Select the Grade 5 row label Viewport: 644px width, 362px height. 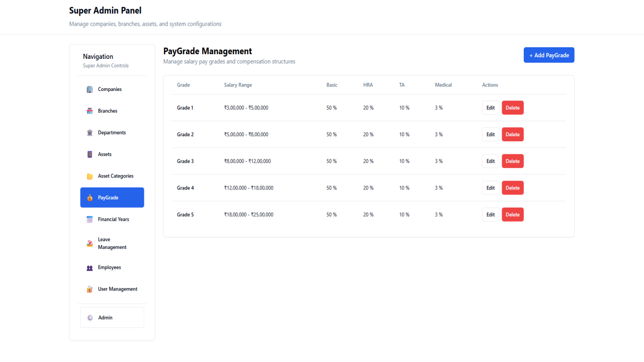coord(185,214)
